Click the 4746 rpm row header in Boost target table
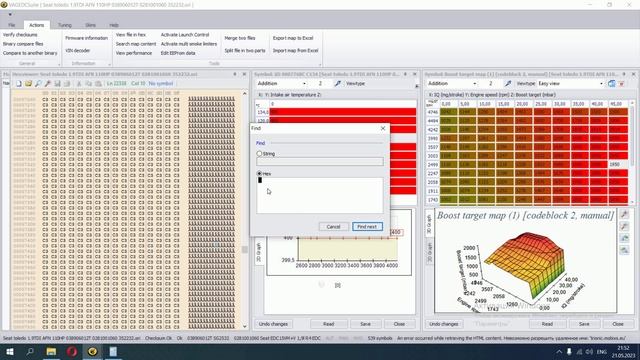640x360 pixels. (432, 112)
